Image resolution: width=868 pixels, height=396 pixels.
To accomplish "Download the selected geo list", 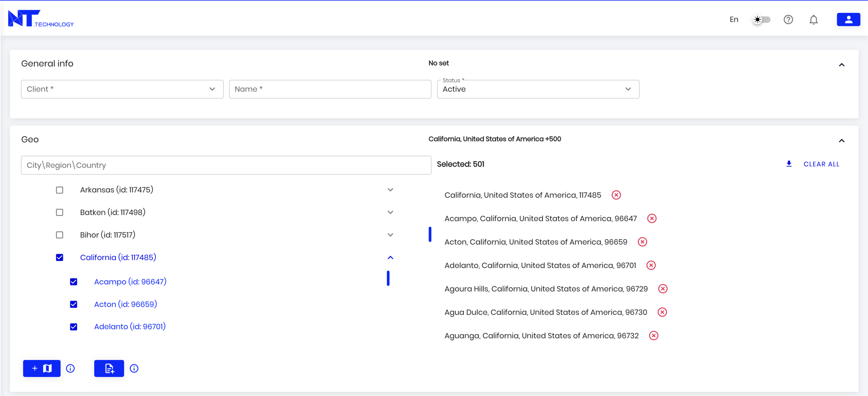I will point(789,164).
